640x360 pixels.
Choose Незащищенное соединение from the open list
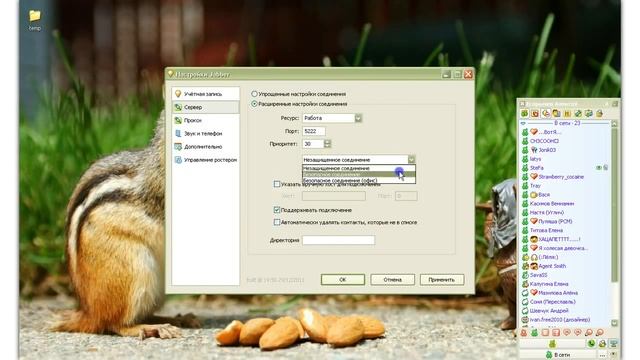click(359, 168)
